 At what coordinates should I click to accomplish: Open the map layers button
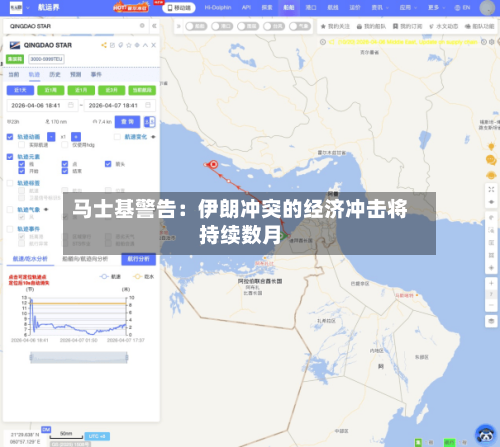click(491, 321)
